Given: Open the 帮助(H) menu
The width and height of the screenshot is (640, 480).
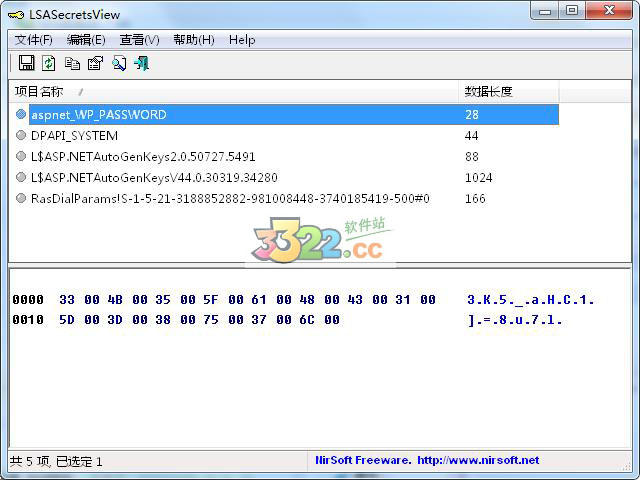Looking at the screenshot, I should point(194,40).
